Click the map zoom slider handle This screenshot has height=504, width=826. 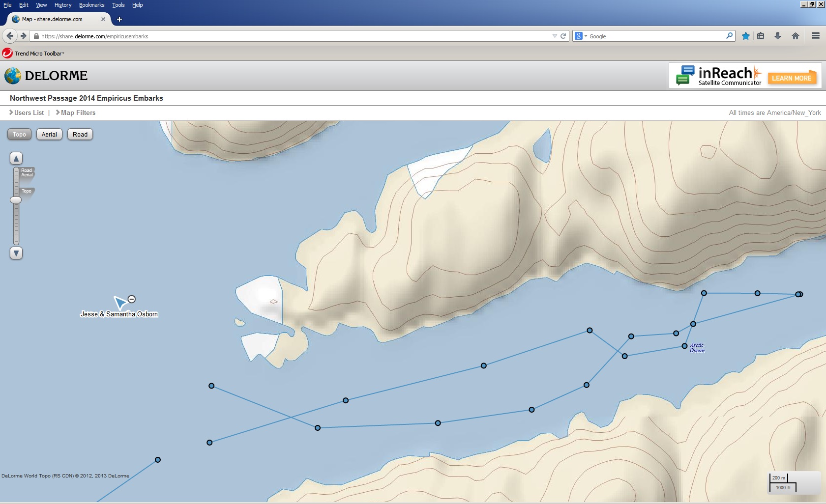pyautogui.click(x=16, y=200)
